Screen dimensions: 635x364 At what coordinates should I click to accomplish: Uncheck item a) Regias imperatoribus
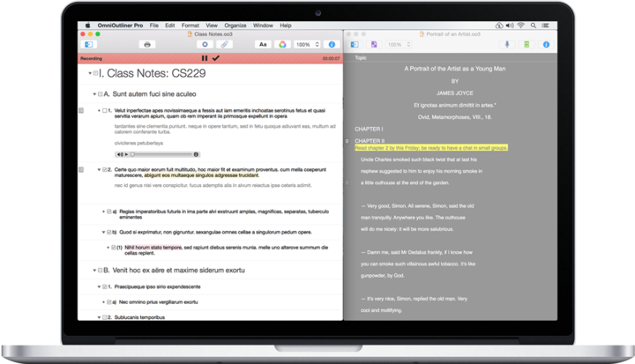tap(109, 212)
